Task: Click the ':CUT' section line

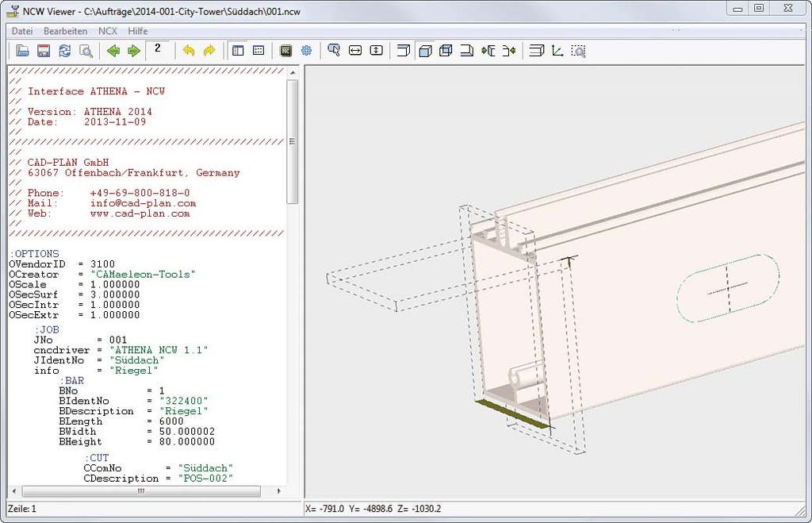Action: tap(97, 458)
